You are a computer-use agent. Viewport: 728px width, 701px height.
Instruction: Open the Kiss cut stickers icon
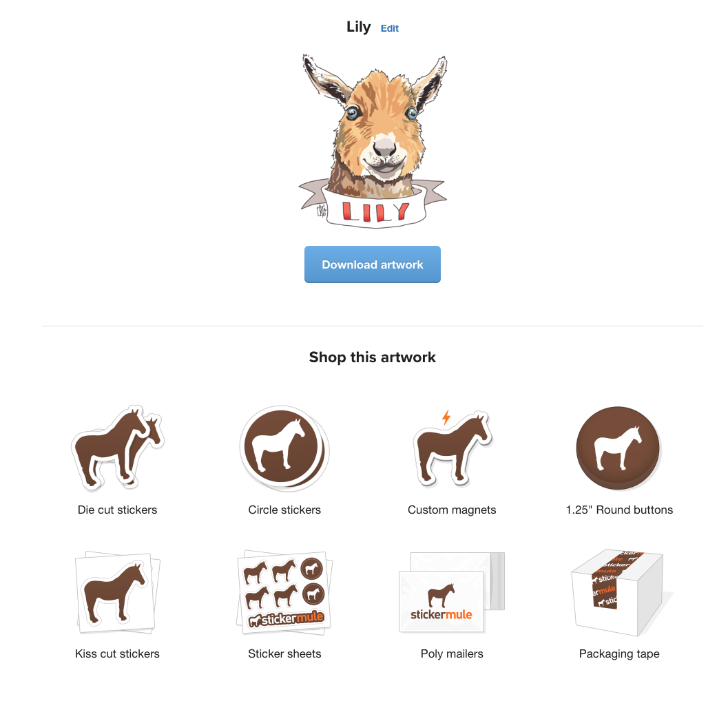point(118,592)
